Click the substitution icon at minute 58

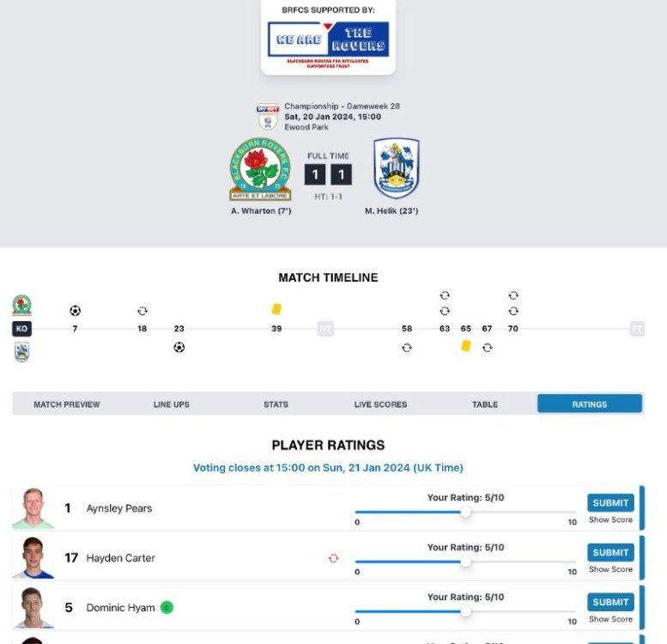pyautogui.click(x=407, y=348)
